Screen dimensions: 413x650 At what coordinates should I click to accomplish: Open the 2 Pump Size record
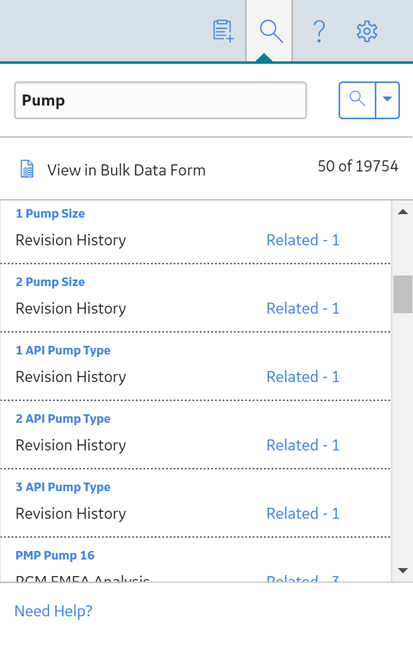click(x=50, y=282)
